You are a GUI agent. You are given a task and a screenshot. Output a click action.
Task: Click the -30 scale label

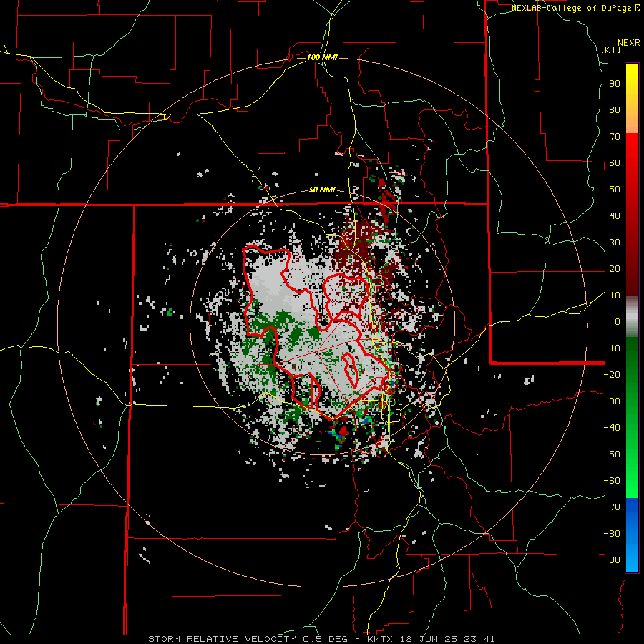[x=612, y=401]
